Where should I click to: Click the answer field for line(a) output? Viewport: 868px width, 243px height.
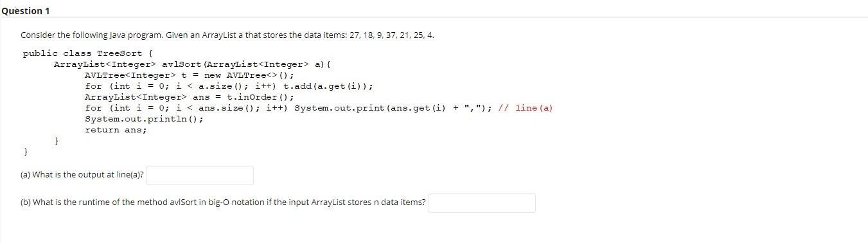[200, 175]
